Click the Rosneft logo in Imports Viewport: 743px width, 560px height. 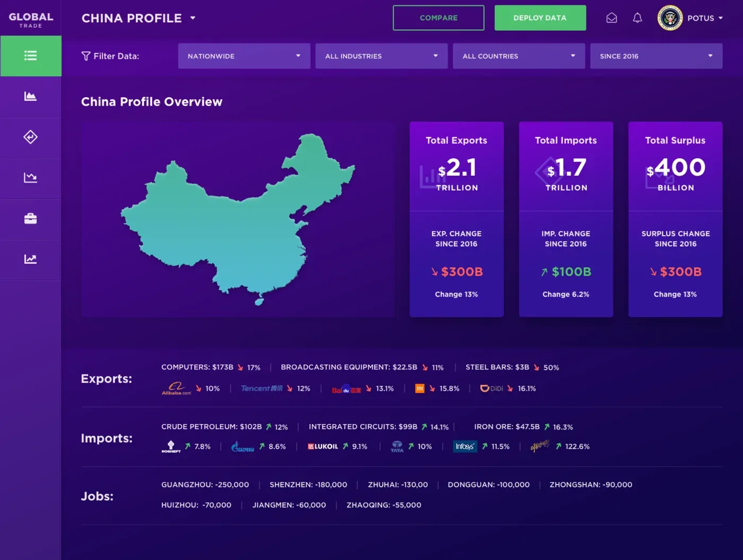click(x=171, y=446)
